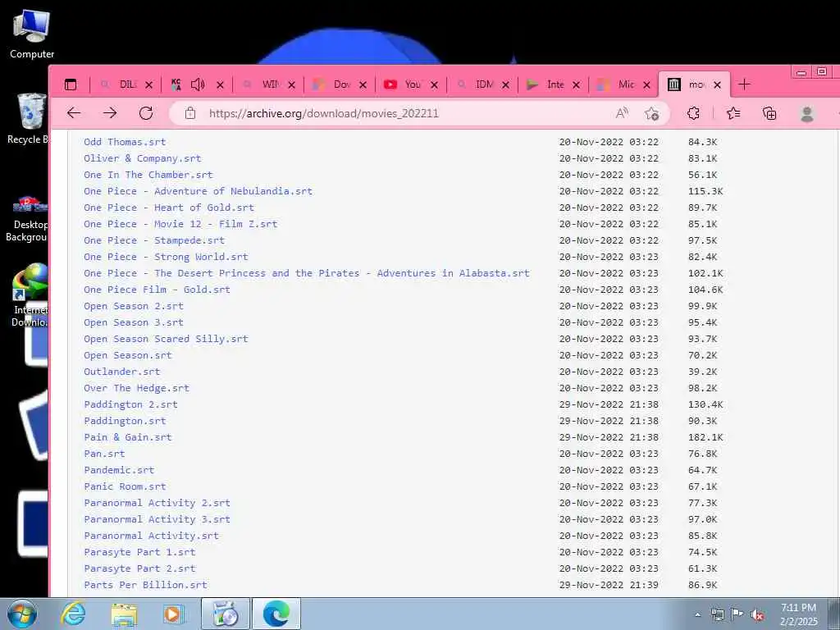This screenshot has width=840, height=630.
Task: Close the IDM tab
Action: 505,84
